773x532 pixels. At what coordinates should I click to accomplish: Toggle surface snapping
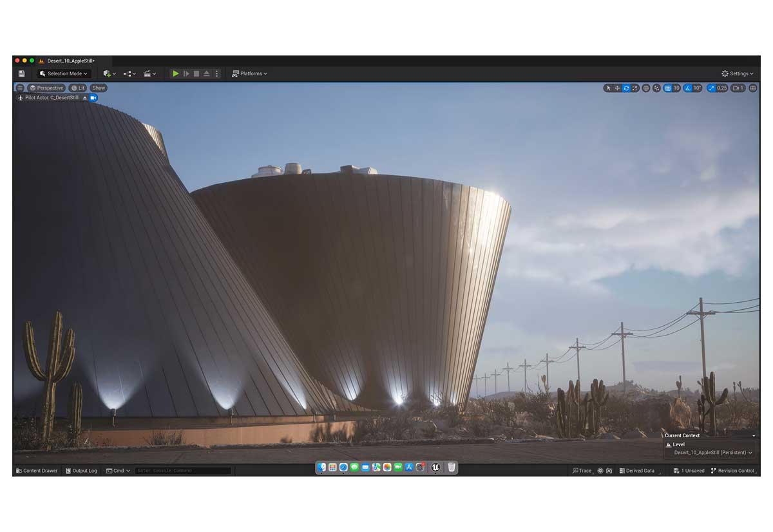tap(656, 88)
